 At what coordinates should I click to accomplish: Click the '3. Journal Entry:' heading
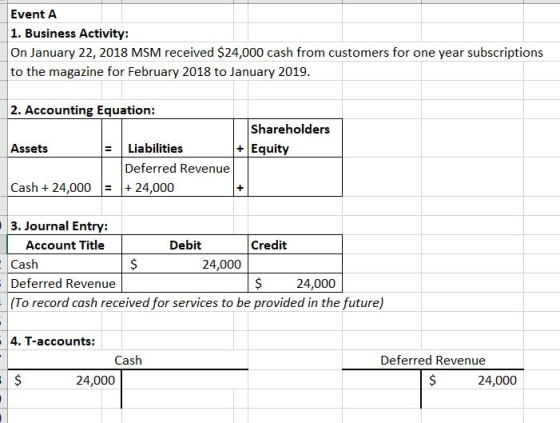tap(59, 226)
